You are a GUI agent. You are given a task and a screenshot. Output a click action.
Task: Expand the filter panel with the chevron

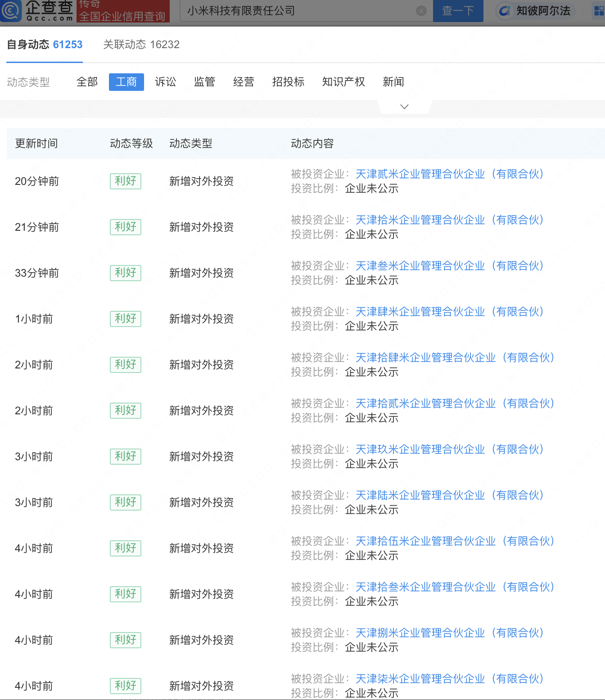coord(404,107)
